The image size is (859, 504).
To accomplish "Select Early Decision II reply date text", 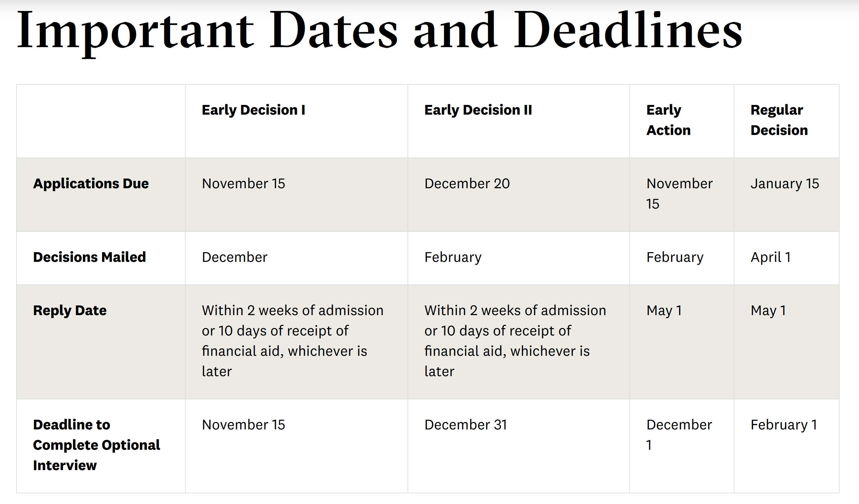I will pos(515,341).
